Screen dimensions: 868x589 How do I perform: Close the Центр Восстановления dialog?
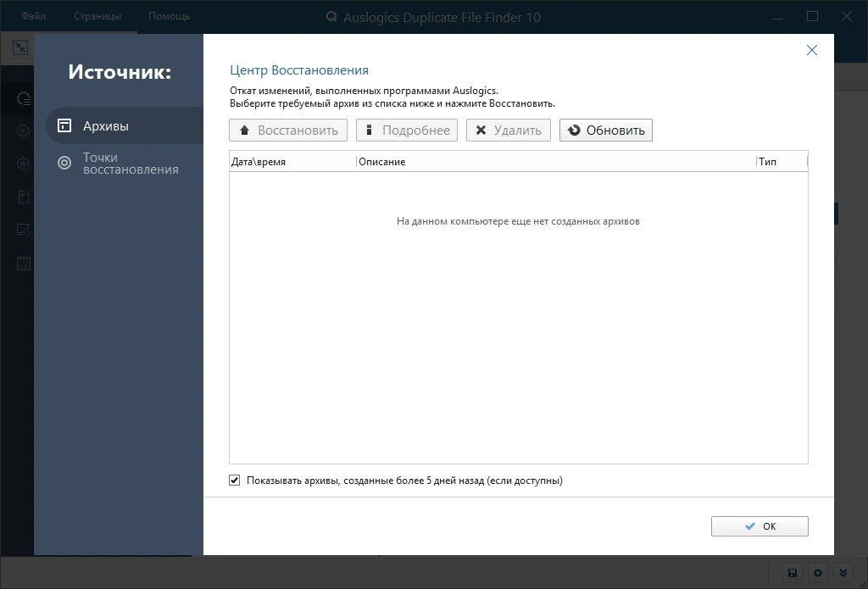(x=811, y=50)
